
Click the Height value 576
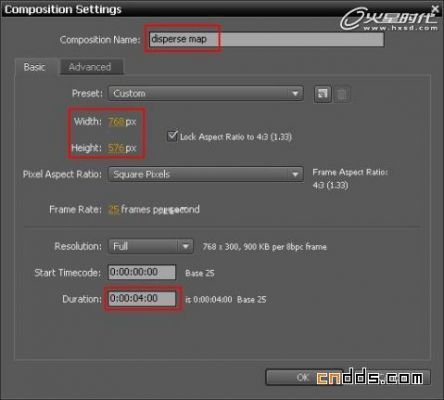coord(116,148)
